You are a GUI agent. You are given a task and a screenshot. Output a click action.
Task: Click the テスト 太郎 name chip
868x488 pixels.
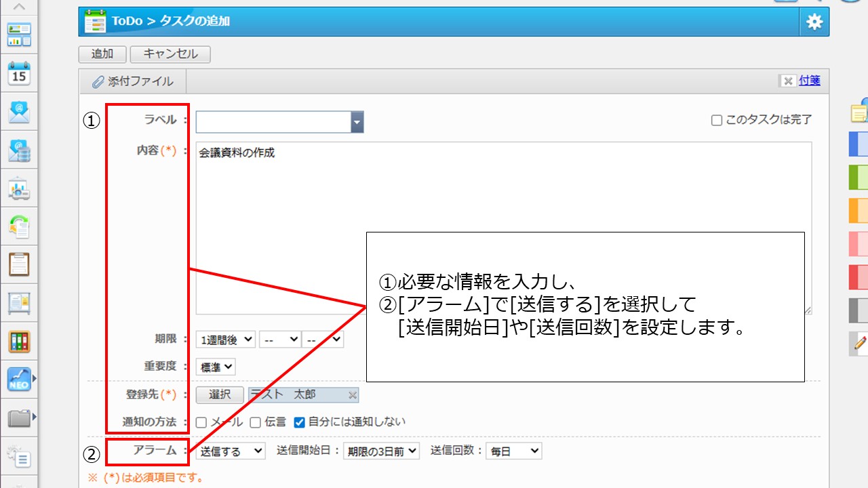point(304,395)
